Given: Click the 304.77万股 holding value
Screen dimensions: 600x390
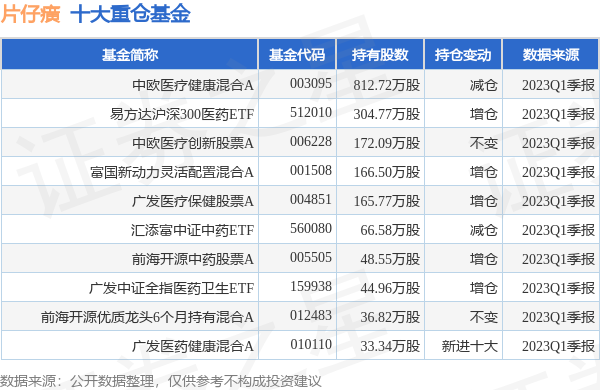Looking at the screenshot, I should click(386, 114).
